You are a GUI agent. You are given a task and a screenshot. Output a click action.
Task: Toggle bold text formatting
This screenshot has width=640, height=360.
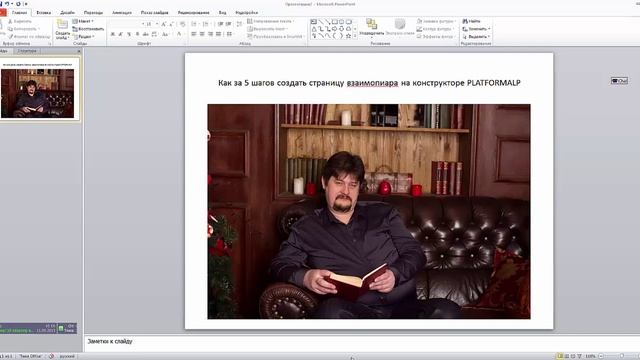[x=113, y=34]
